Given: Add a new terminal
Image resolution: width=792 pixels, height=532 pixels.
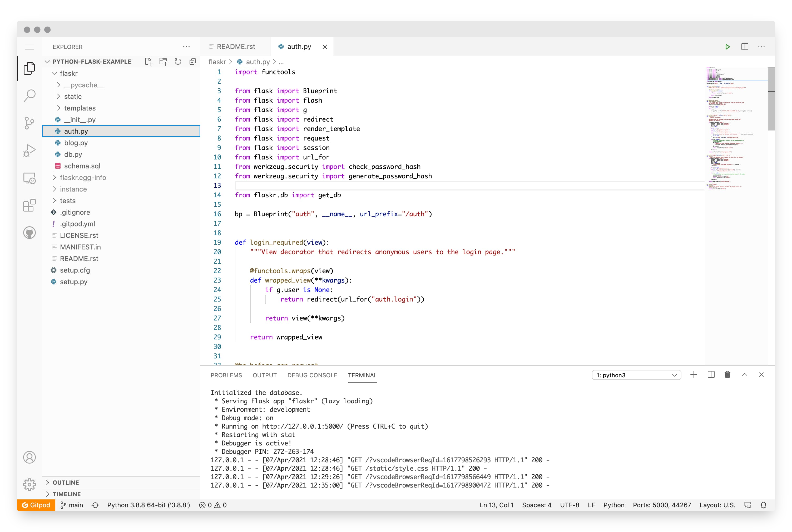Looking at the screenshot, I should (694, 375).
